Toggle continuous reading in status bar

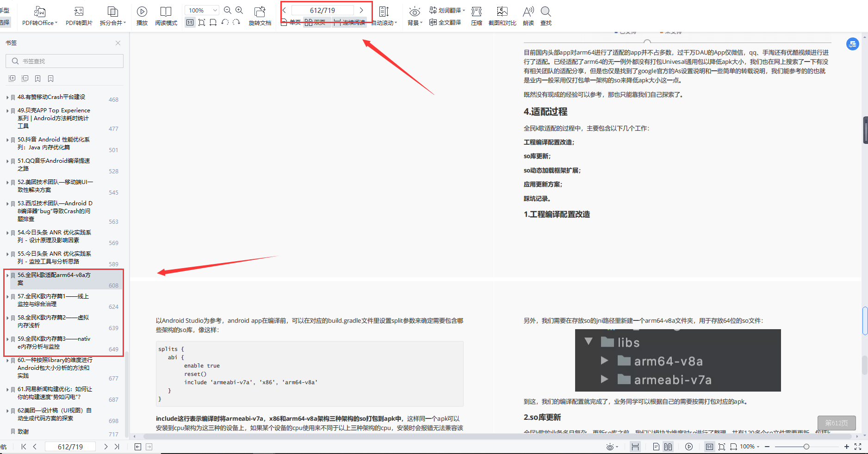(x=635, y=447)
